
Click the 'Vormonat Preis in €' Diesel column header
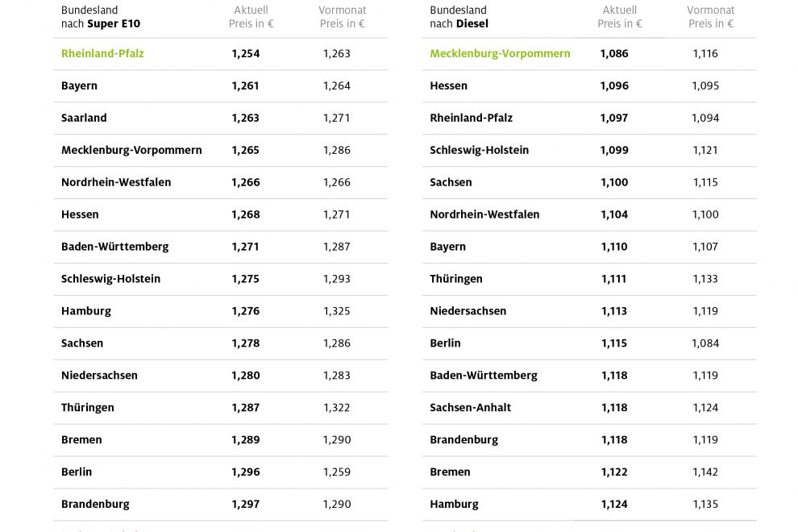(710, 17)
